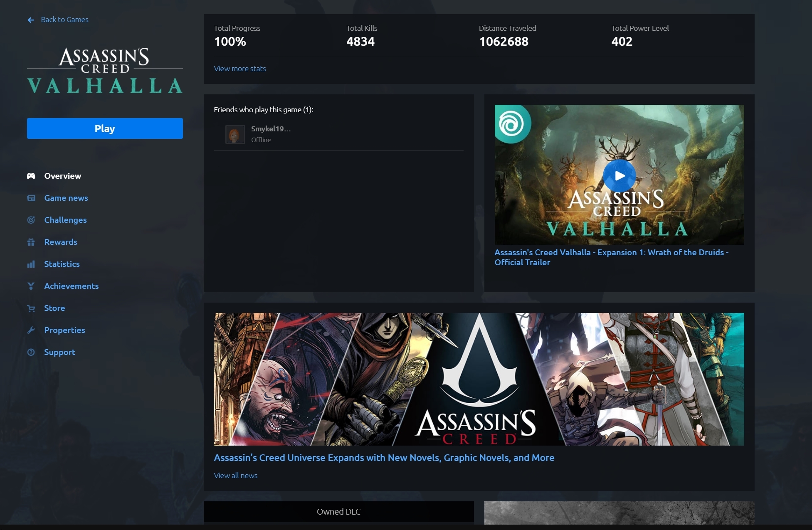Click the Properties wrench icon
This screenshot has height=530, width=812.
pyautogui.click(x=31, y=330)
